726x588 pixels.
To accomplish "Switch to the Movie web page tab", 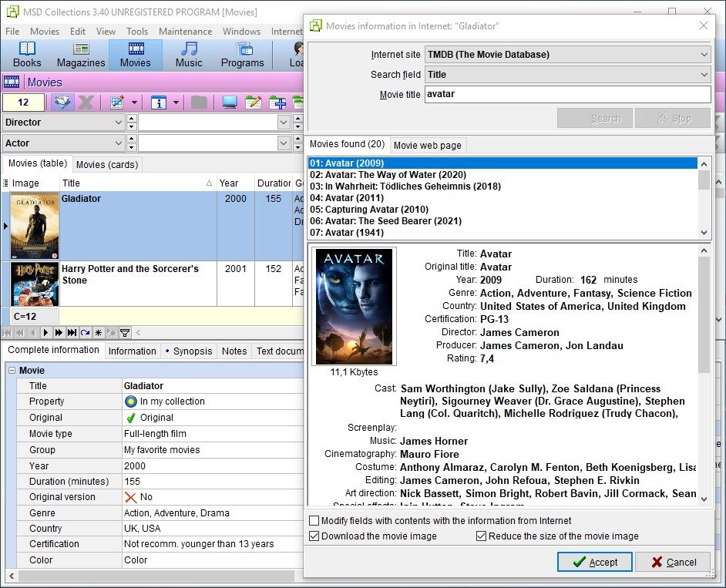I will 427,145.
